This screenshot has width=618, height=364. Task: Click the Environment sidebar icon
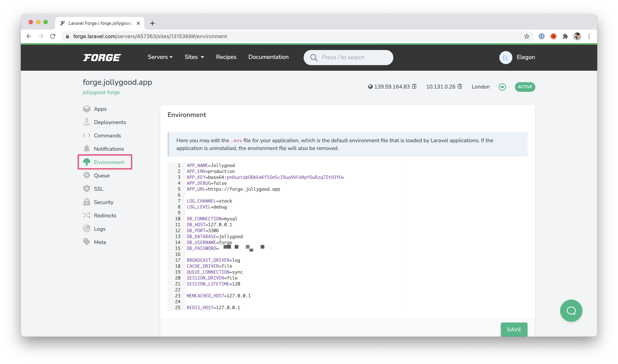pyautogui.click(x=86, y=162)
